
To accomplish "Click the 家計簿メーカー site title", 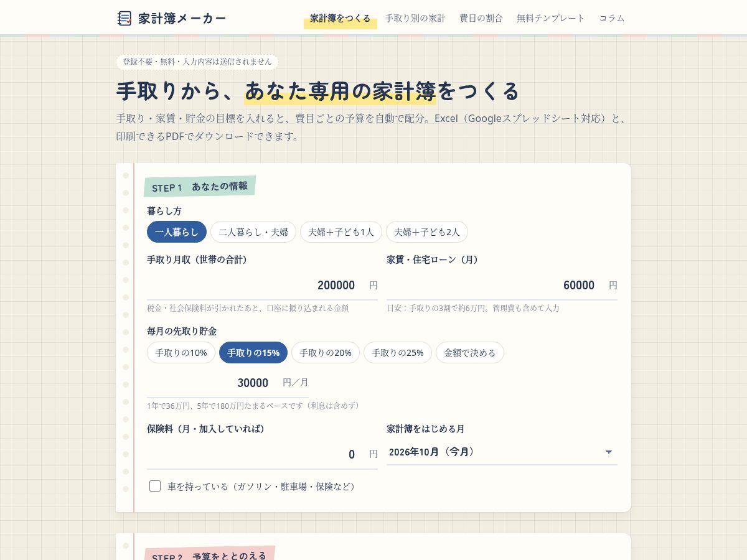I will click(x=182, y=19).
